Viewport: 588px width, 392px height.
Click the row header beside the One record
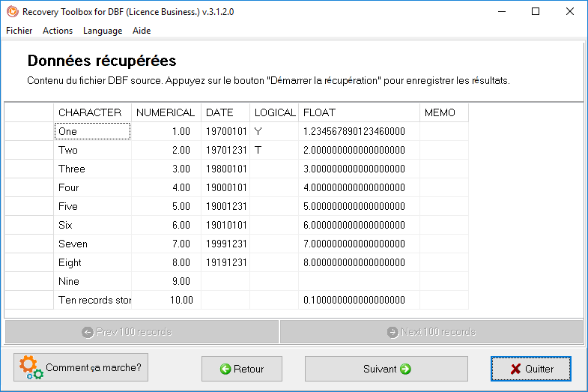tap(29, 131)
